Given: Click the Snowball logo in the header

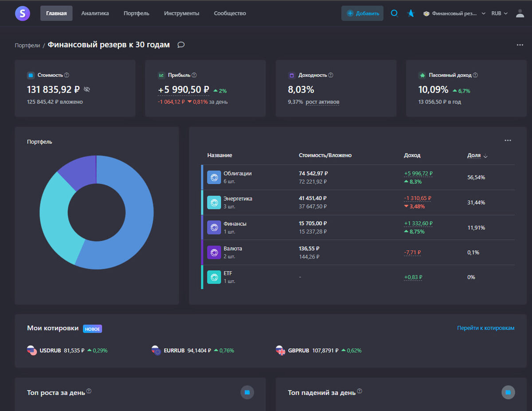Looking at the screenshot, I should pyautogui.click(x=22, y=13).
